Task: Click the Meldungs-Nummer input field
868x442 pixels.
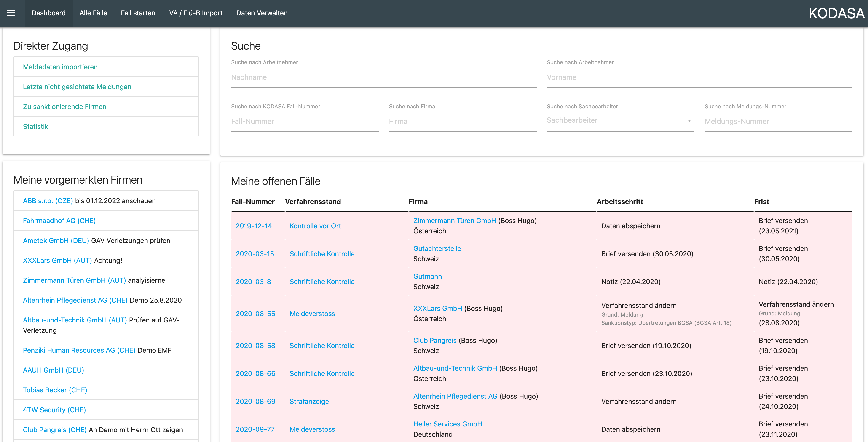Action: 778,122
